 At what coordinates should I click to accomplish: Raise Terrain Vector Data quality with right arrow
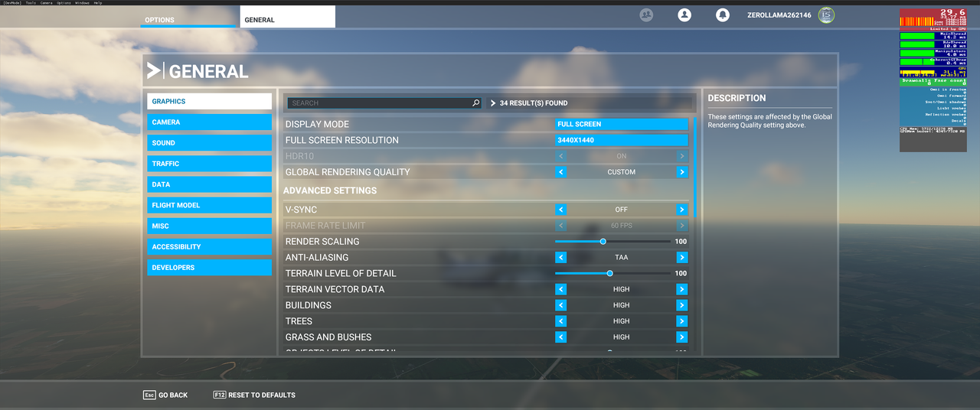pyautogui.click(x=682, y=289)
